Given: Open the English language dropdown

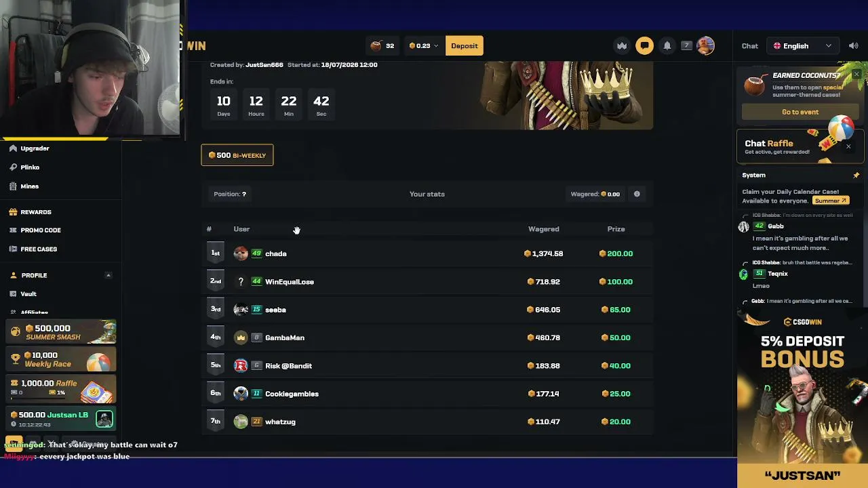Looking at the screenshot, I should point(802,45).
